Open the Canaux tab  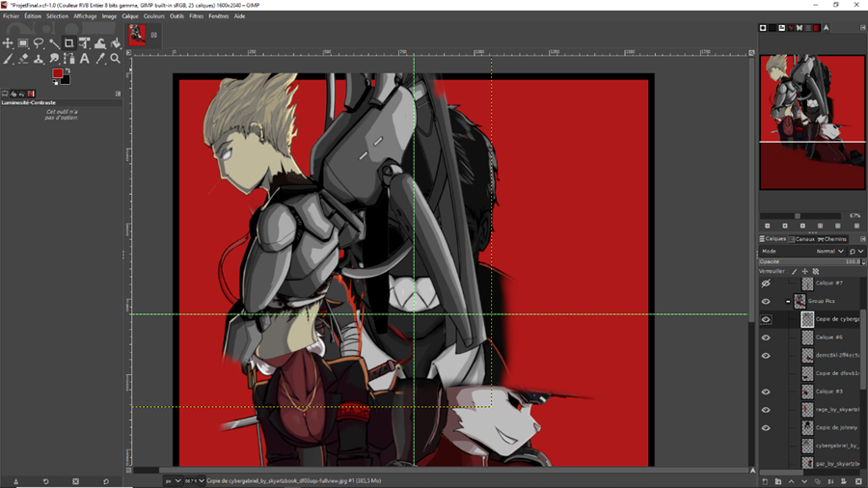click(802, 239)
